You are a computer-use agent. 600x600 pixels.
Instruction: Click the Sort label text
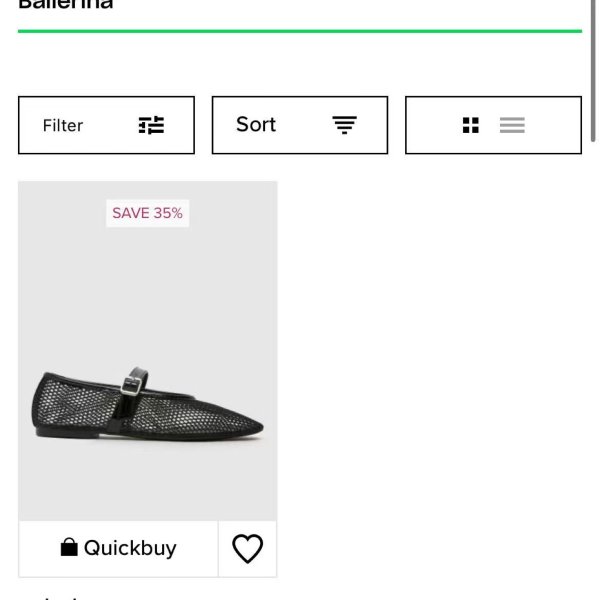pos(256,125)
